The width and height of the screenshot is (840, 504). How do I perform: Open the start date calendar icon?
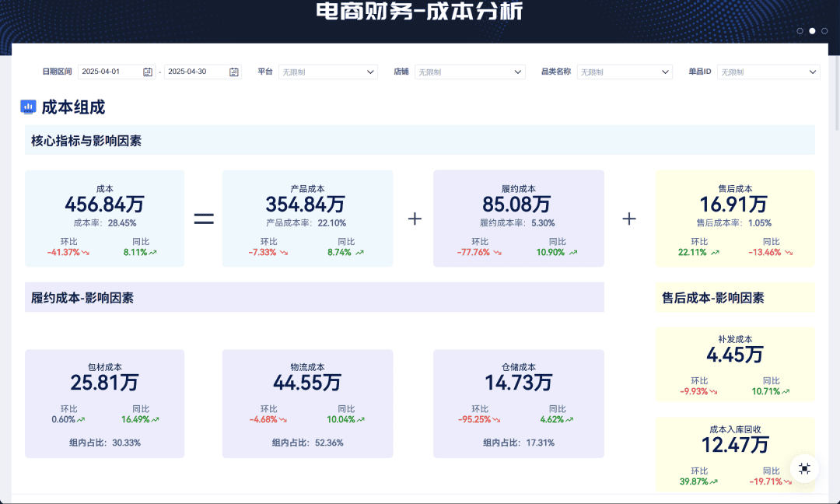coord(148,72)
